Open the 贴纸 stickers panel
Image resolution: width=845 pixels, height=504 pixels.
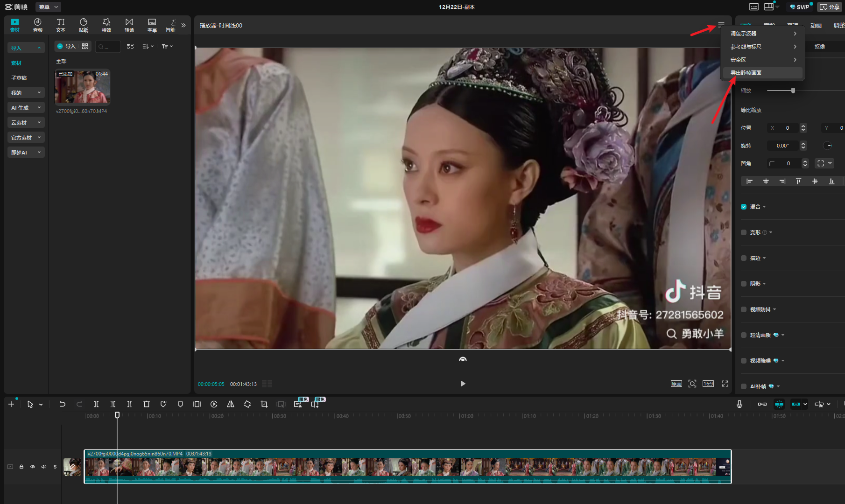tap(84, 25)
